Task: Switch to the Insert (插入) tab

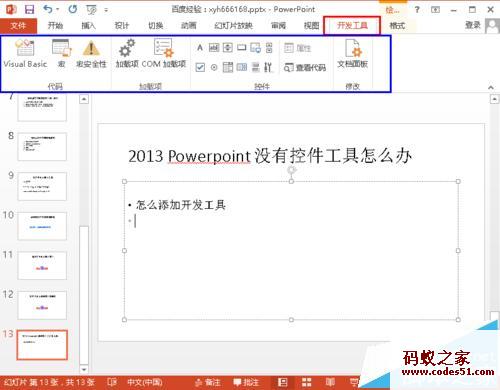Action: coord(88,26)
